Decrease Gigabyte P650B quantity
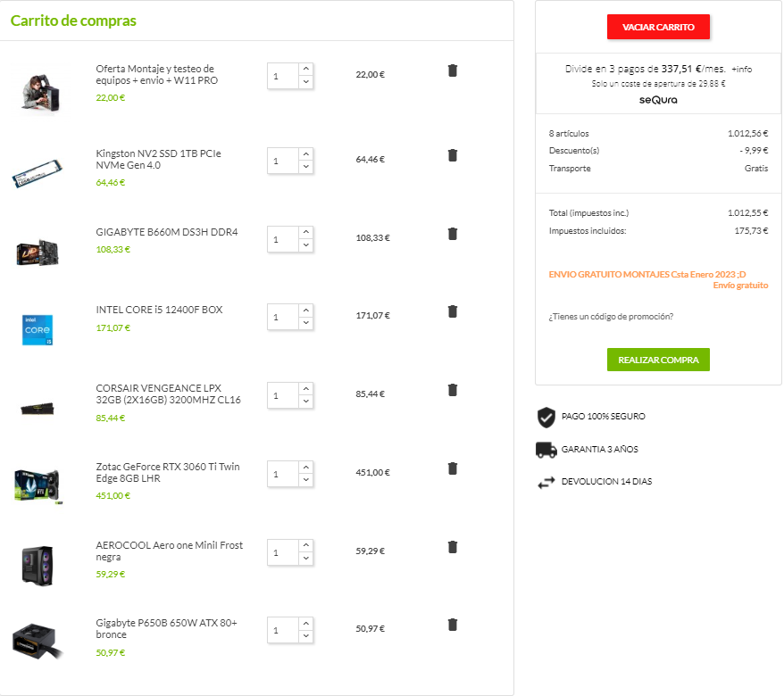Image resolution: width=784 pixels, height=696 pixels. [306, 636]
